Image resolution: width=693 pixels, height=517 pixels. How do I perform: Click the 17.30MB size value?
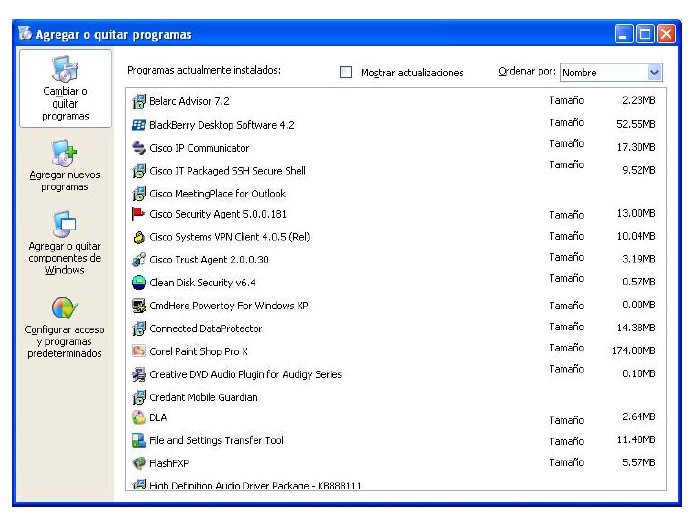(x=636, y=147)
